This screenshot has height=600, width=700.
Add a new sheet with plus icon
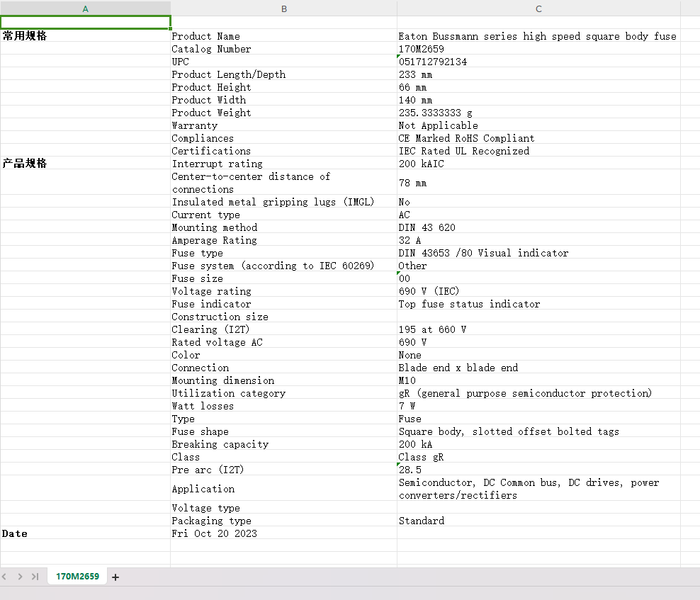pyautogui.click(x=115, y=577)
